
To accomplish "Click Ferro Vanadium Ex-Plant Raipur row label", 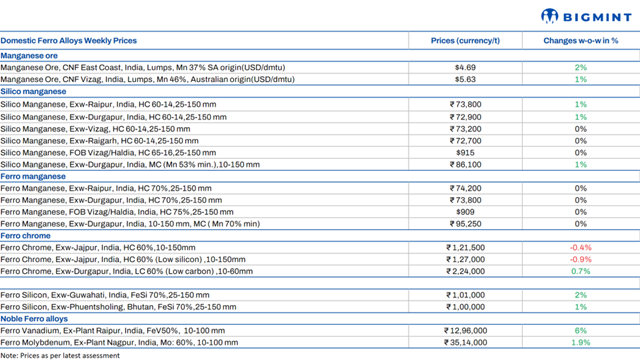I will click(113, 331).
